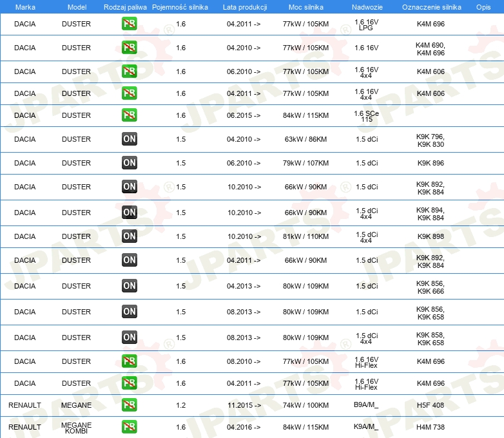Click the ON icon in the K9K 894 row
504x438 pixels.
coord(129,213)
